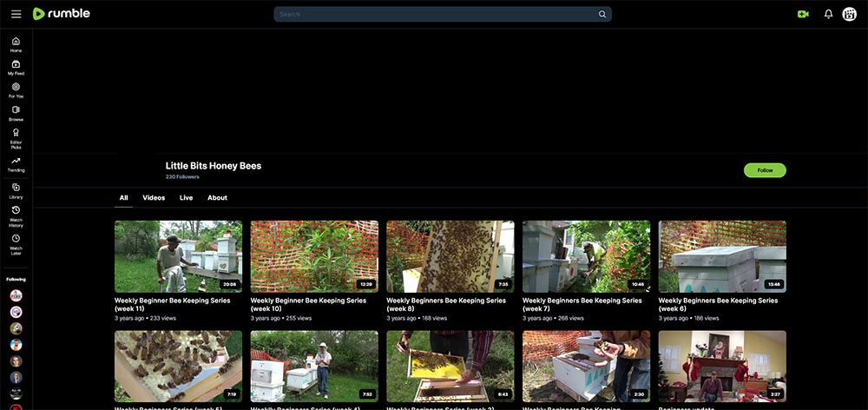Screen dimensions: 868x410
Task: Open Watch History in sidebar
Action: [x=16, y=216]
